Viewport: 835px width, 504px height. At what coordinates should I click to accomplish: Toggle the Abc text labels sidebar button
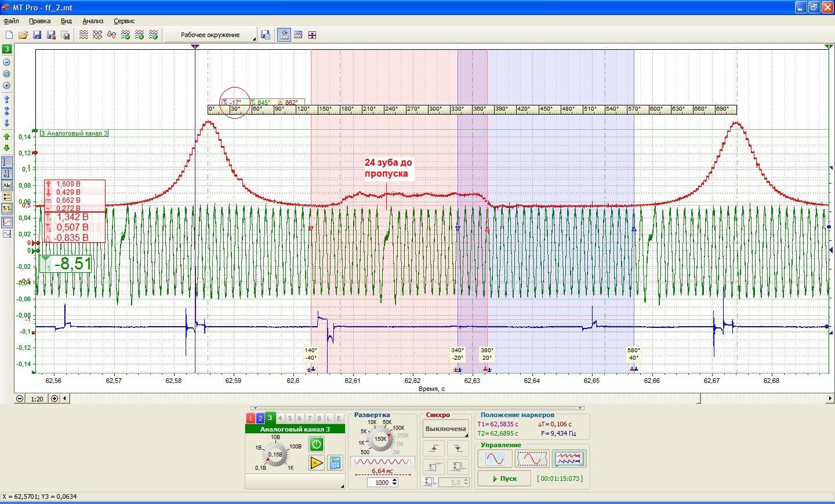pyautogui.click(x=7, y=185)
